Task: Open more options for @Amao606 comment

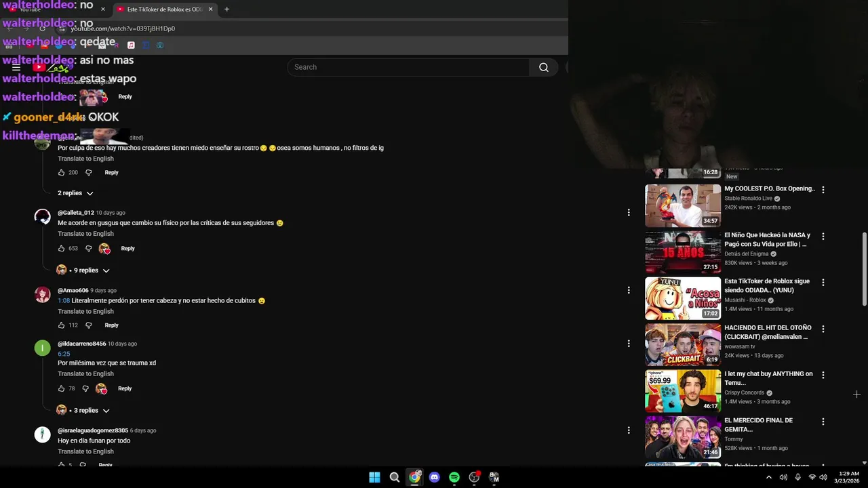Action: click(x=629, y=290)
